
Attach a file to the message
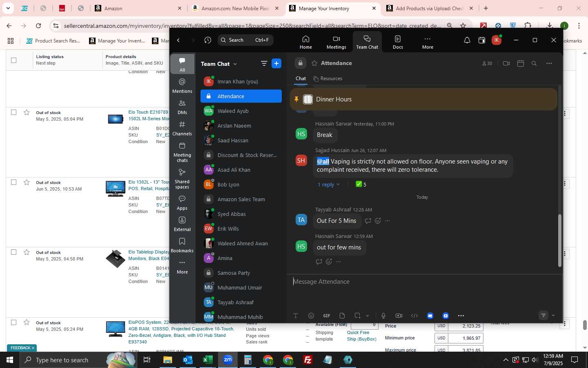[342, 316]
